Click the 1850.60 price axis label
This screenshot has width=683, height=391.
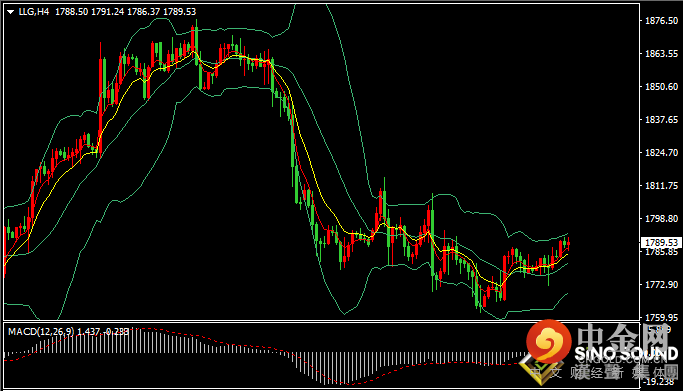point(661,87)
